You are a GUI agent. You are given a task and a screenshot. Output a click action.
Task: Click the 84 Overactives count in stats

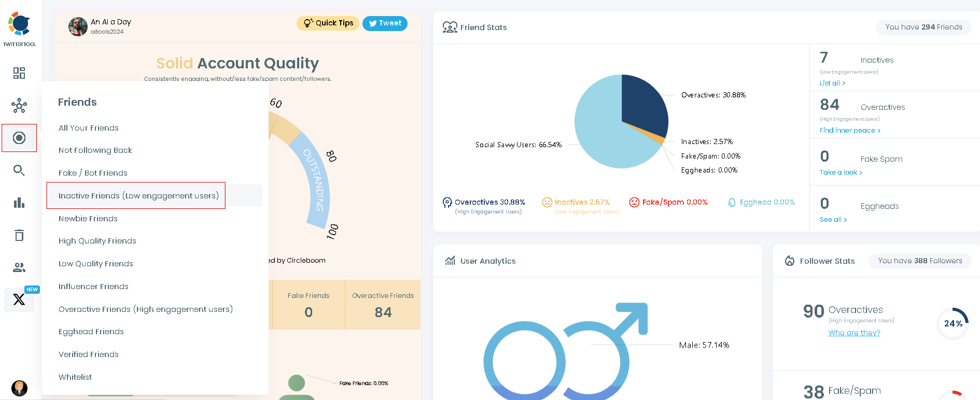(830, 105)
